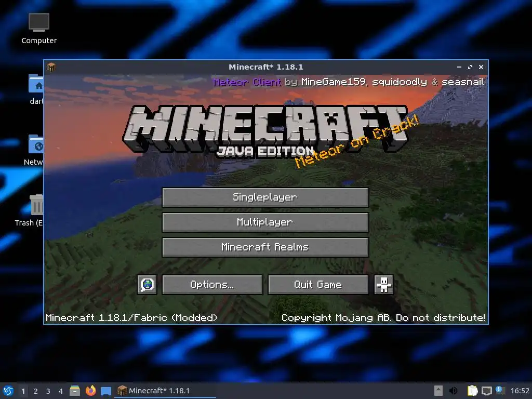Click the 'Meteor Client' credits text
532x399 pixels.
coord(247,82)
